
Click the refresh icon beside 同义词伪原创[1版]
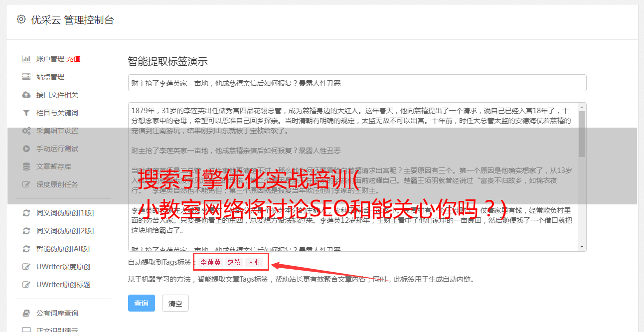26,213
